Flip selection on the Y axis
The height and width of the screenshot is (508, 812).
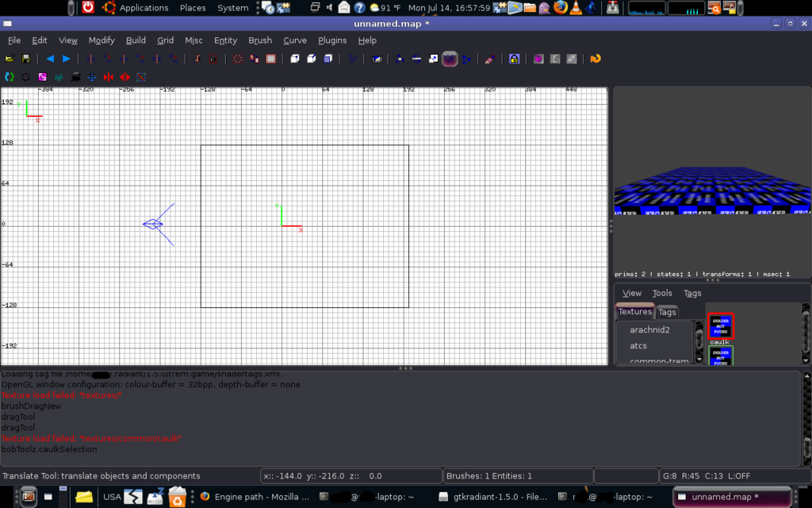click(124, 59)
